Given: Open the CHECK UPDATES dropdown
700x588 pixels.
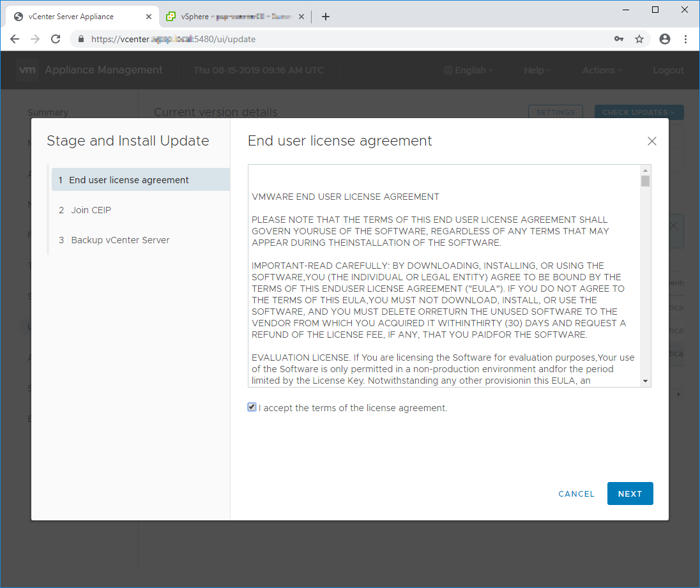Looking at the screenshot, I should tap(639, 112).
